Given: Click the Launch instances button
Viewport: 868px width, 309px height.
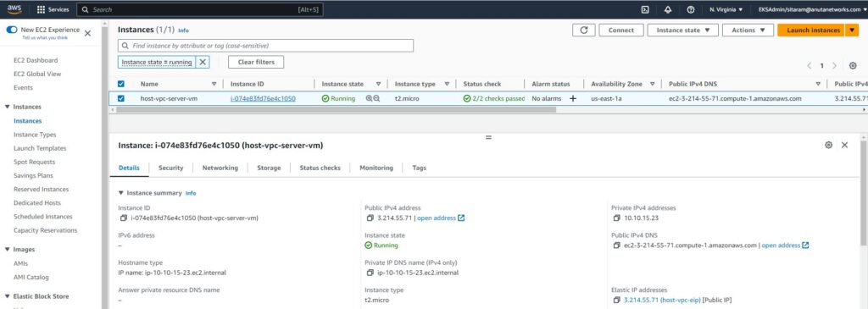Looking at the screenshot, I should click(x=811, y=30).
